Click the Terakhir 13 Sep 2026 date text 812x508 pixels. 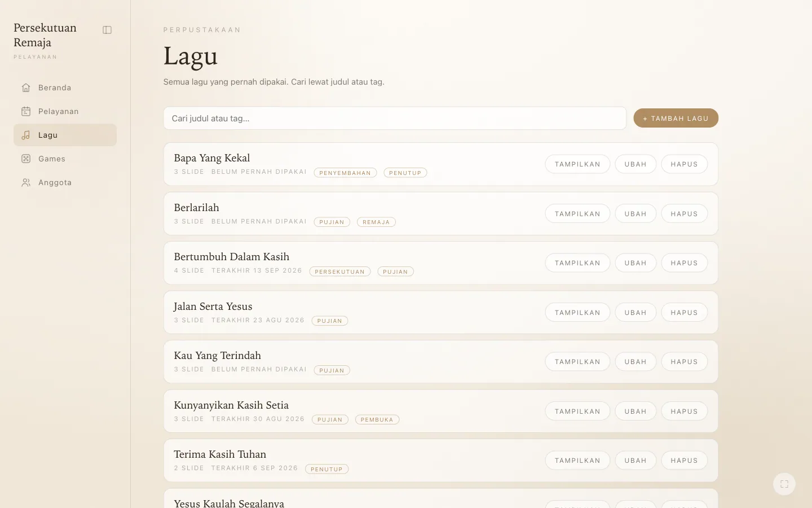257,270
